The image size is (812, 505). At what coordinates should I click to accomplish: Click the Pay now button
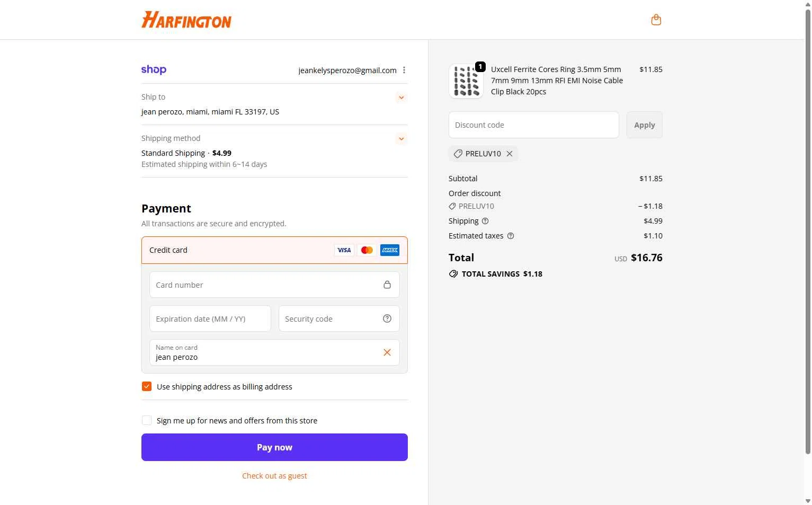pyautogui.click(x=274, y=447)
